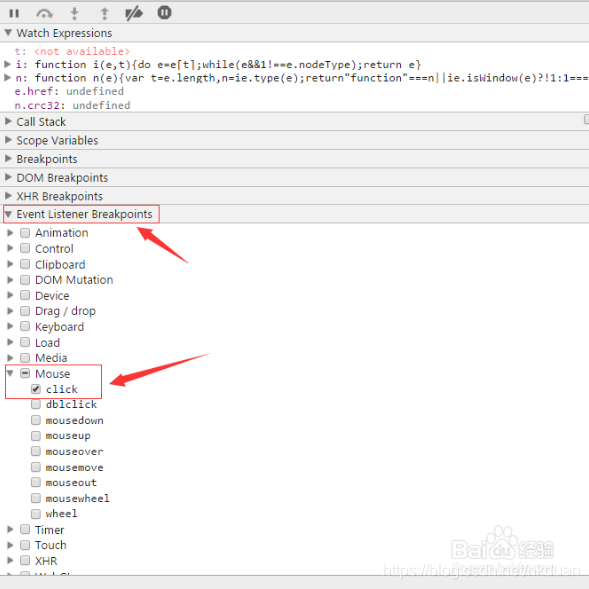Select the 'e.href: undefined' watch entry
Image resolution: width=589 pixels, height=589 pixels.
click(69, 91)
